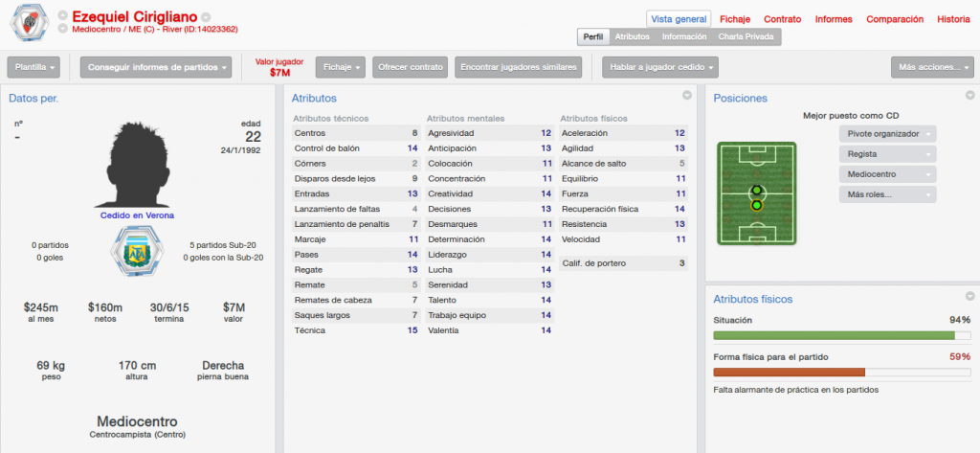Viewport: 980px width, 453px height.
Task: Open the Atributos panel options arrow
Action: [x=687, y=96]
